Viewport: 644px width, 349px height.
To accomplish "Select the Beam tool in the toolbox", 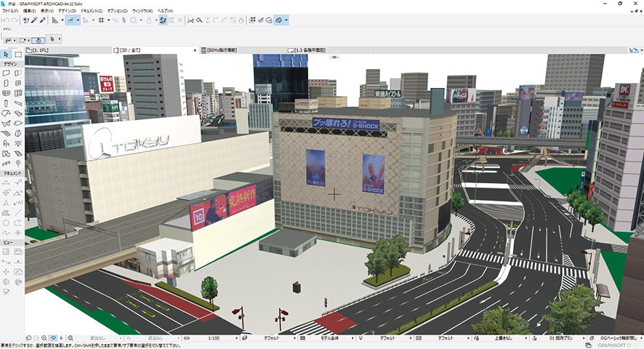I will pos(18,103).
